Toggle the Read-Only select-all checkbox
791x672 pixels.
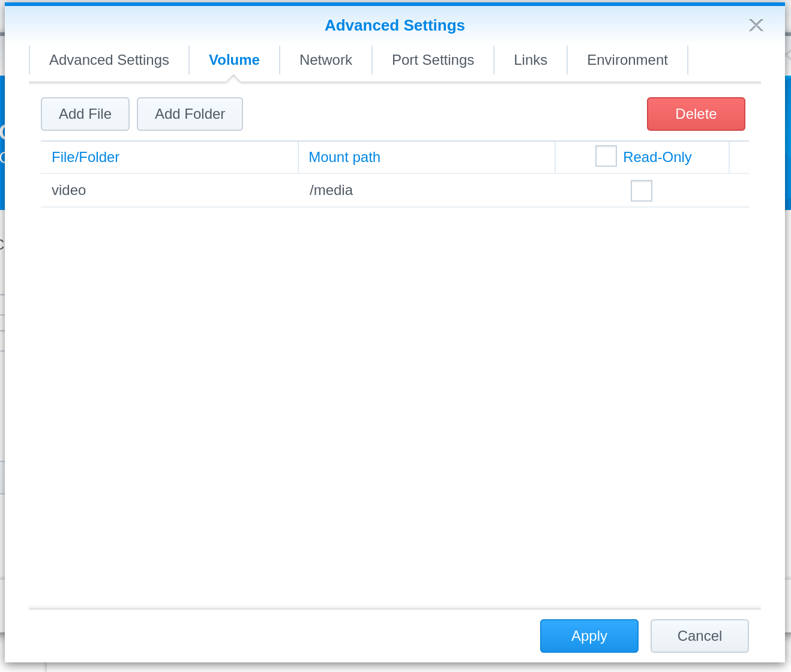click(606, 156)
